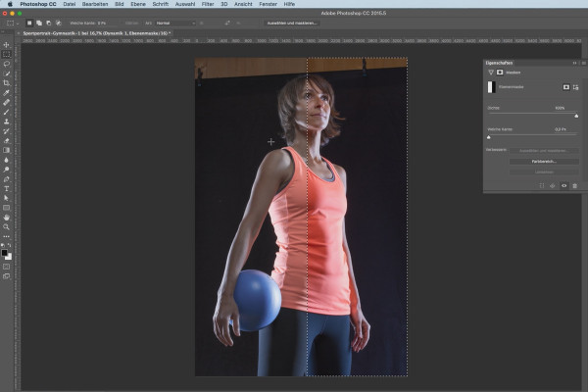Select the pixel mask button in Eigenschaften
This screenshot has width=588, height=392.
(x=566, y=87)
